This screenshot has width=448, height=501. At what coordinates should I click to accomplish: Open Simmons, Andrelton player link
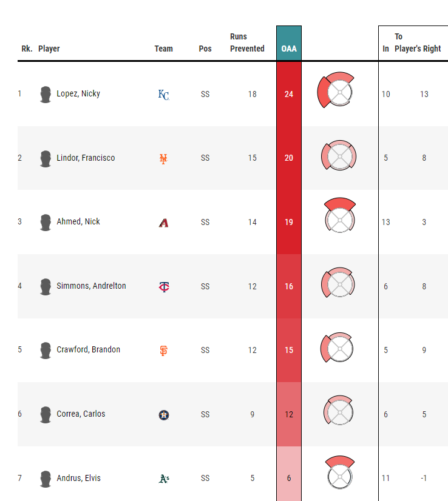click(91, 286)
